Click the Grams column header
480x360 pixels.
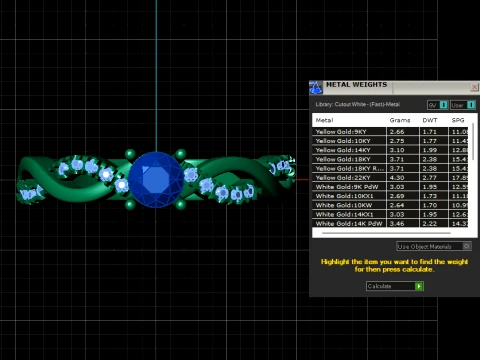point(400,120)
